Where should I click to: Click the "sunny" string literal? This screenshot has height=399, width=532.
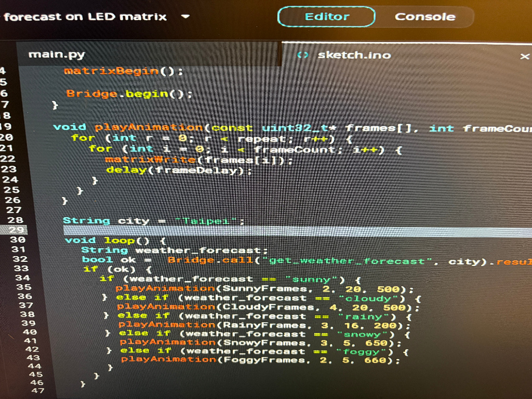click(x=311, y=279)
